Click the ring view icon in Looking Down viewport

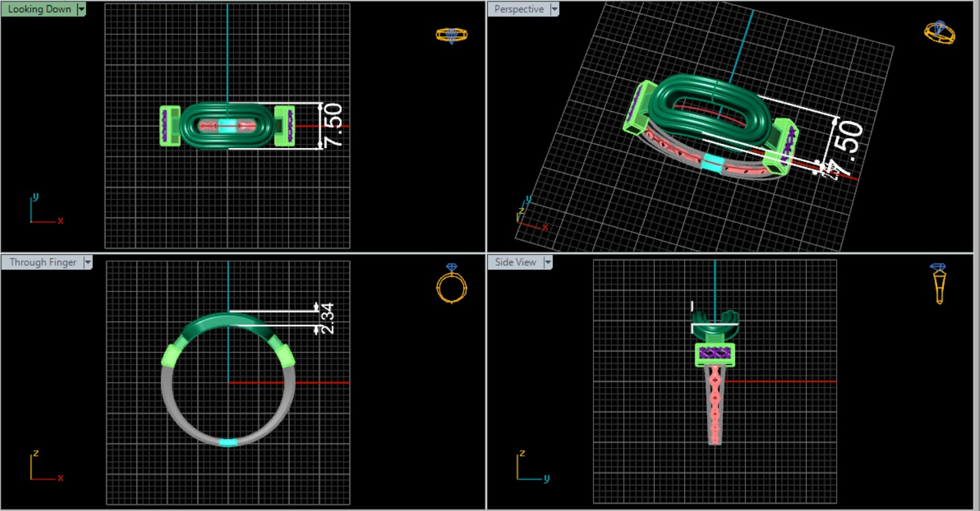451,35
